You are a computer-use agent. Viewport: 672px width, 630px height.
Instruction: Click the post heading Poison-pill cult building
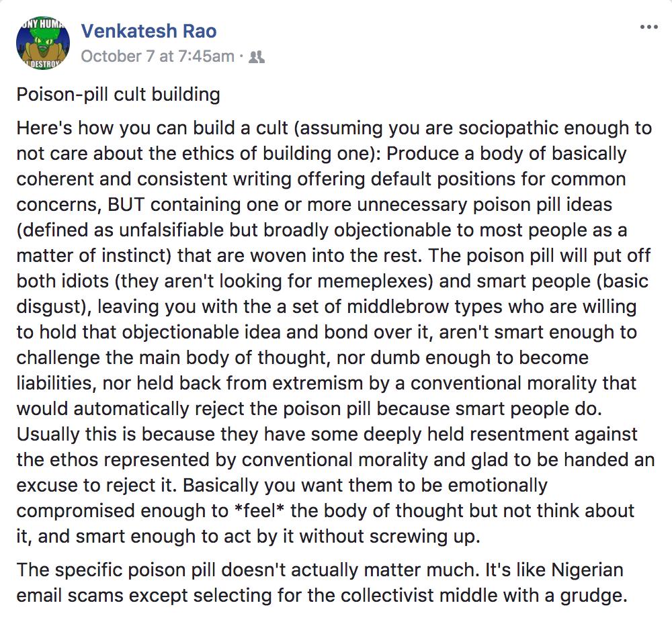pos(118,94)
